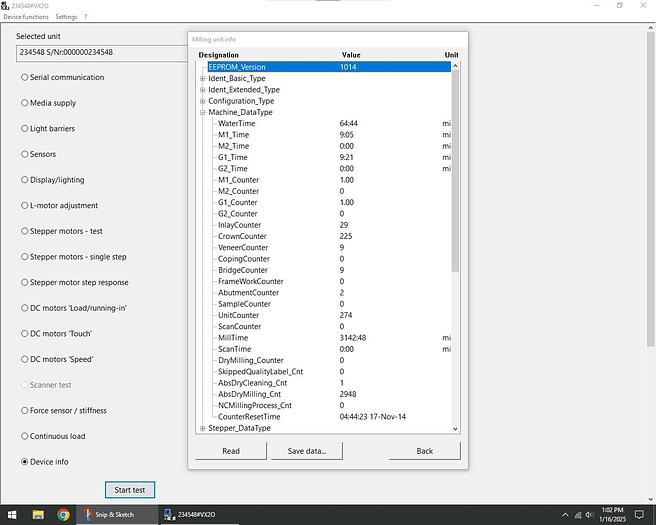Select the Serial communication radio option
Screen dimensions: 656x525
tap(25, 77)
